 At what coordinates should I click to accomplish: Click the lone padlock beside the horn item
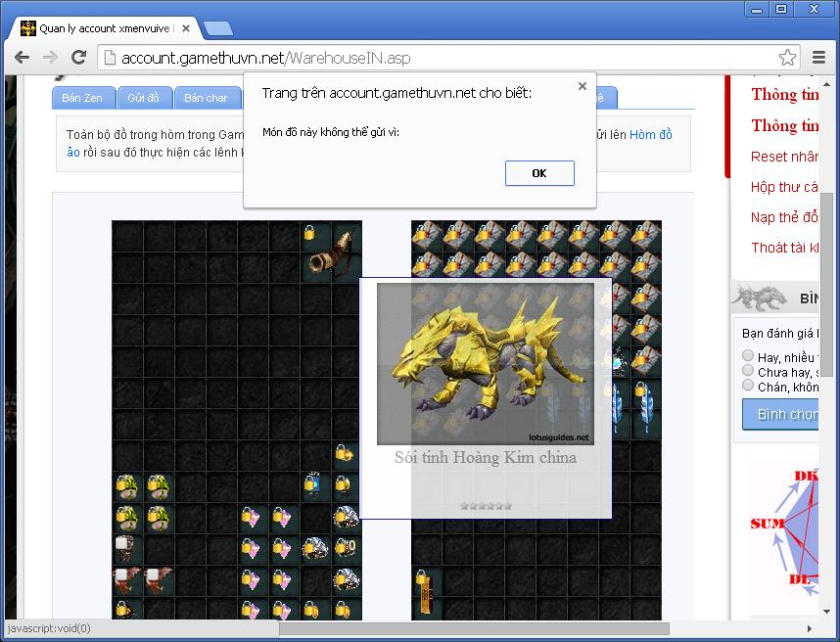click(309, 232)
